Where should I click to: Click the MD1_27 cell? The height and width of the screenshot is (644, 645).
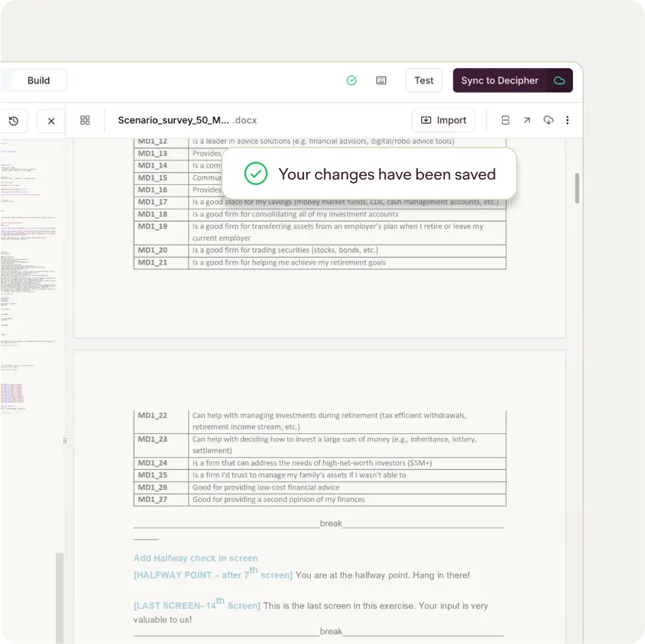click(161, 499)
